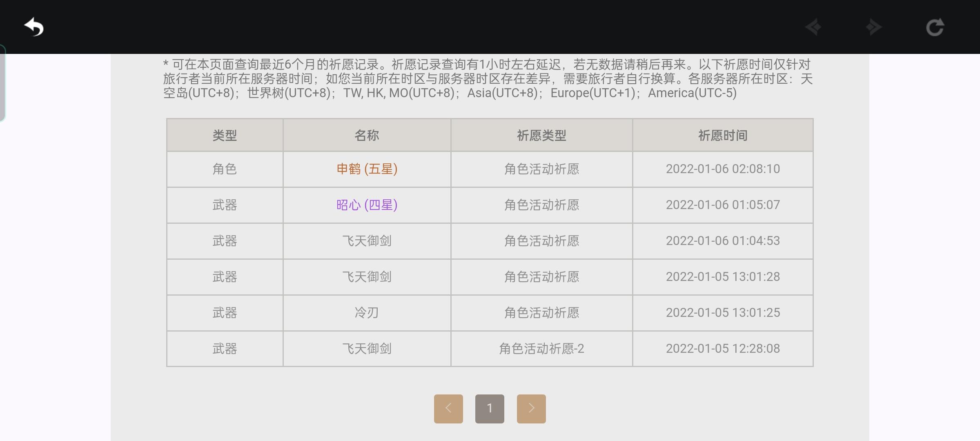The width and height of the screenshot is (980, 441).
Task: Click the back arrow icon
Action: [34, 27]
